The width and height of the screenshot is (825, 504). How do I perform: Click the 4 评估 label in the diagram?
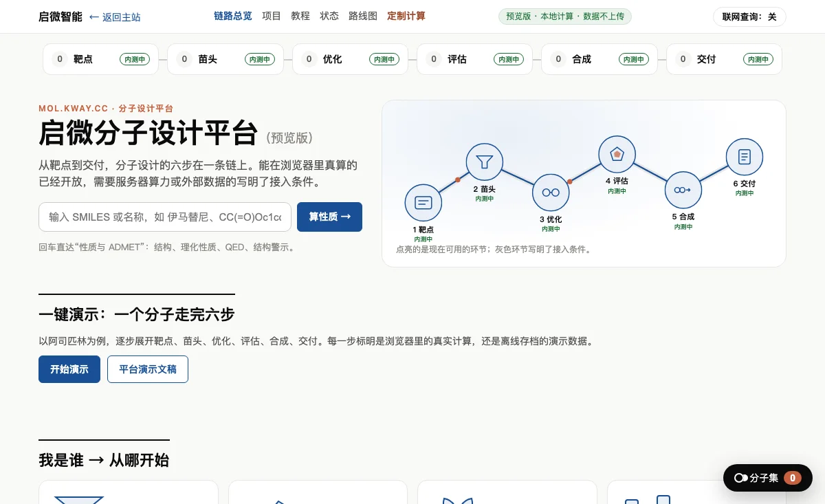[x=617, y=181]
